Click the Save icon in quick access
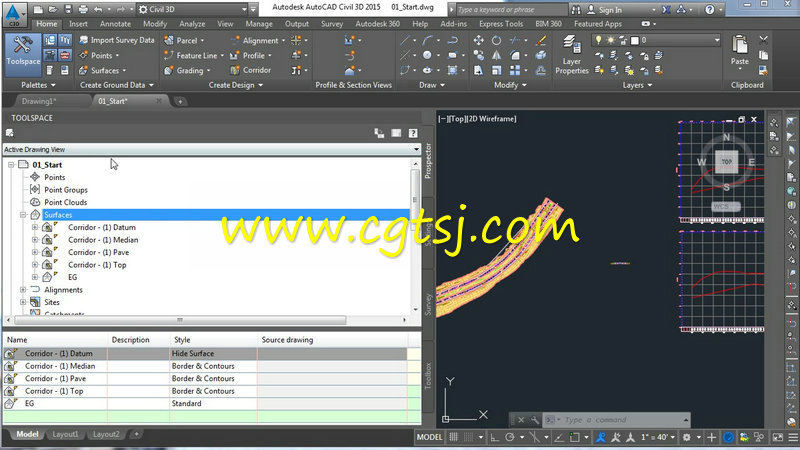The width and height of the screenshot is (800, 450). [x=68, y=9]
